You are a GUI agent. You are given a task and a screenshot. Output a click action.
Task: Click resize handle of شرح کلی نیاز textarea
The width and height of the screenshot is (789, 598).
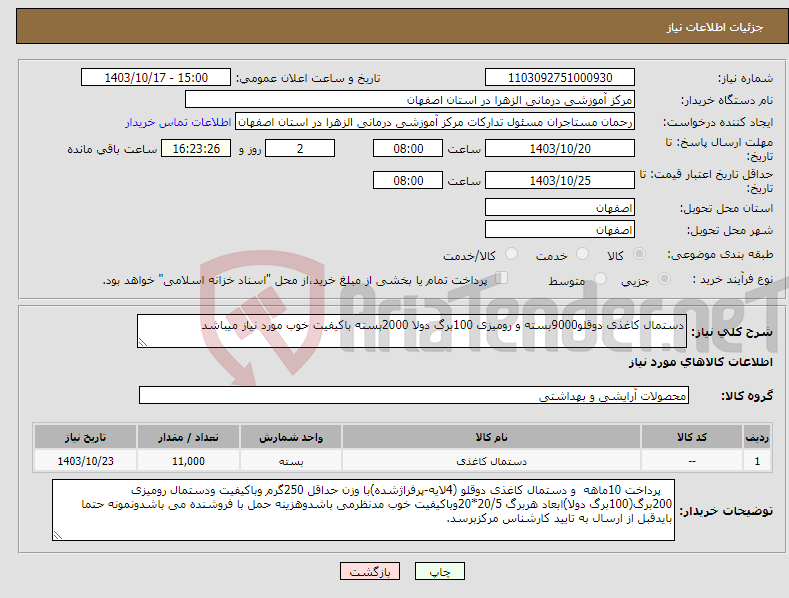point(142,342)
